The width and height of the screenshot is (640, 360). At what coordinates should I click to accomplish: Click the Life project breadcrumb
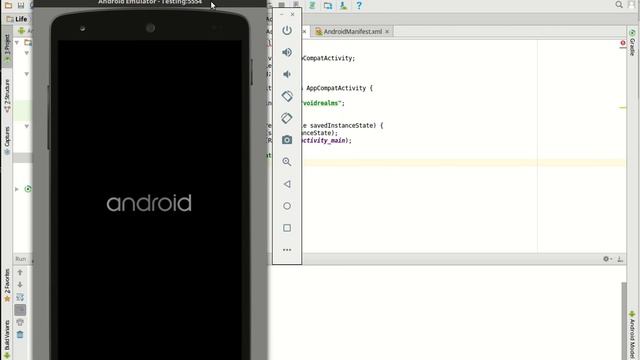coord(17,19)
